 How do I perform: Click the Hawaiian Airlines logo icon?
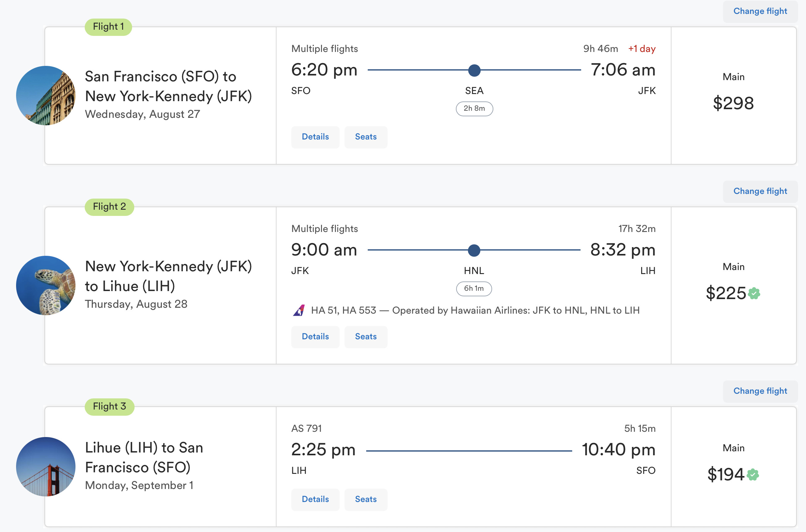point(299,310)
